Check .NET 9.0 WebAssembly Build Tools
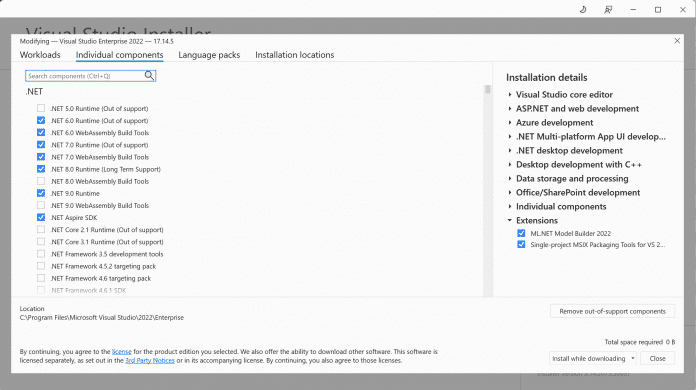Viewport: 696px width, 390px height. 41,205
